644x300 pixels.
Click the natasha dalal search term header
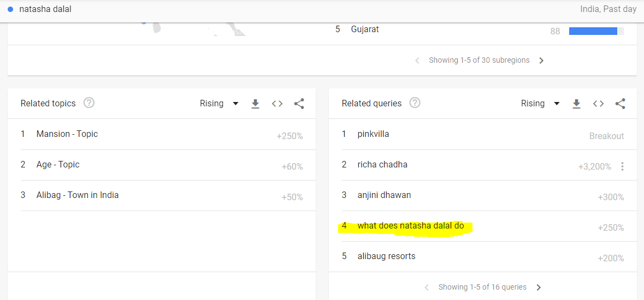[45, 9]
